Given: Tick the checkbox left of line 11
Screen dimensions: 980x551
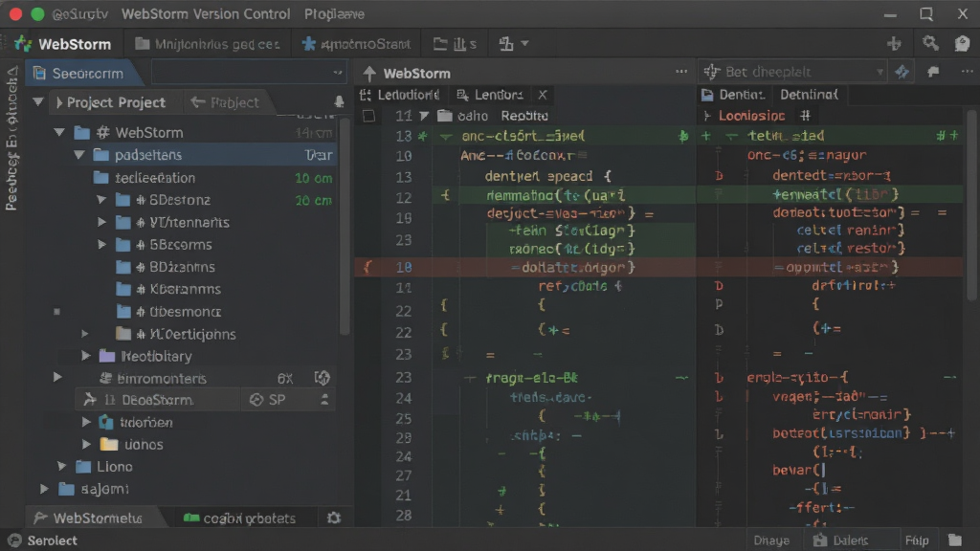Looking at the screenshot, I should (368, 116).
